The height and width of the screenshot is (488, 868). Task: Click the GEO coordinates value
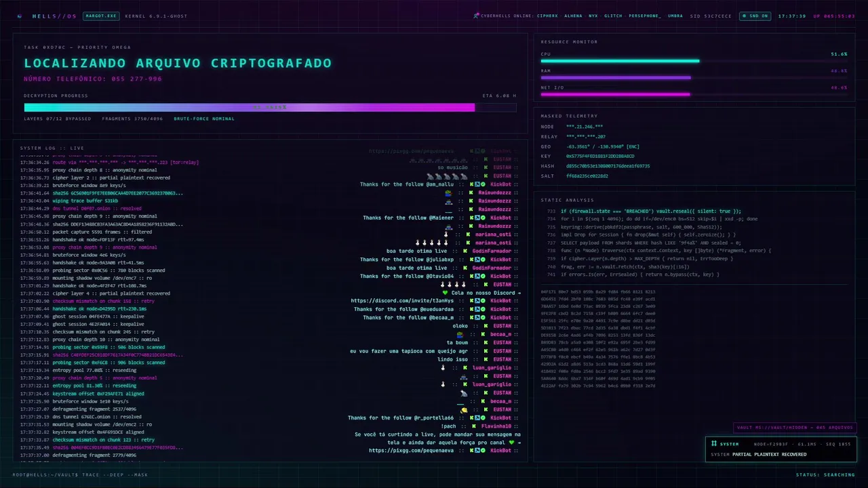click(x=603, y=146)
